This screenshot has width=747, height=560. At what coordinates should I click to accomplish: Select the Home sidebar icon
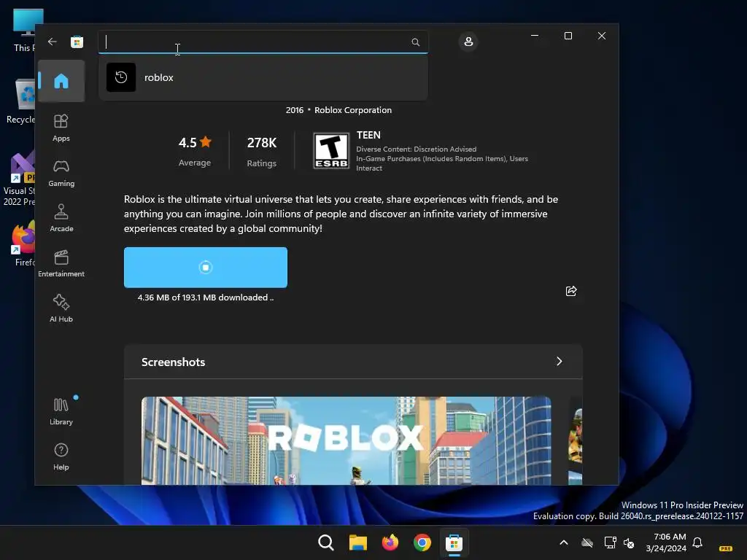(x=61, y=81)
